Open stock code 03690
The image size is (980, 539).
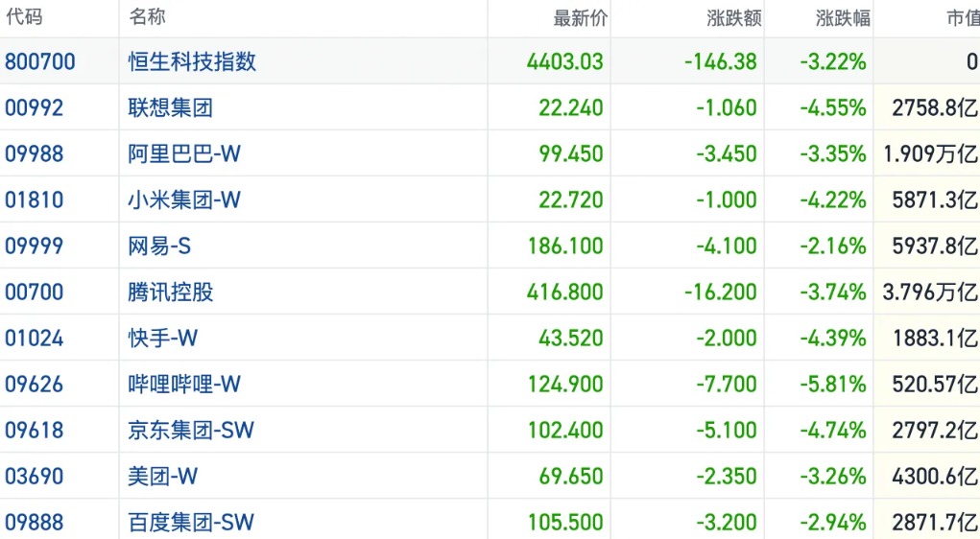(x=34, y=477)
